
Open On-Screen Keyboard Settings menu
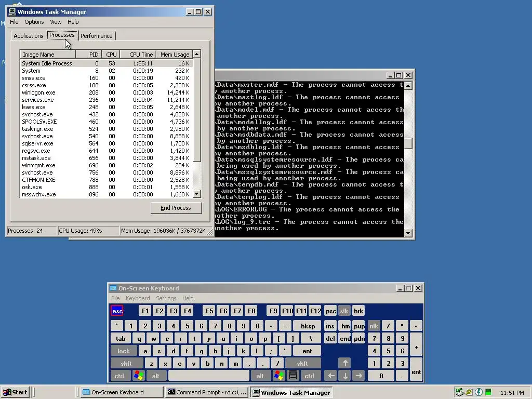tap(166, 298)
